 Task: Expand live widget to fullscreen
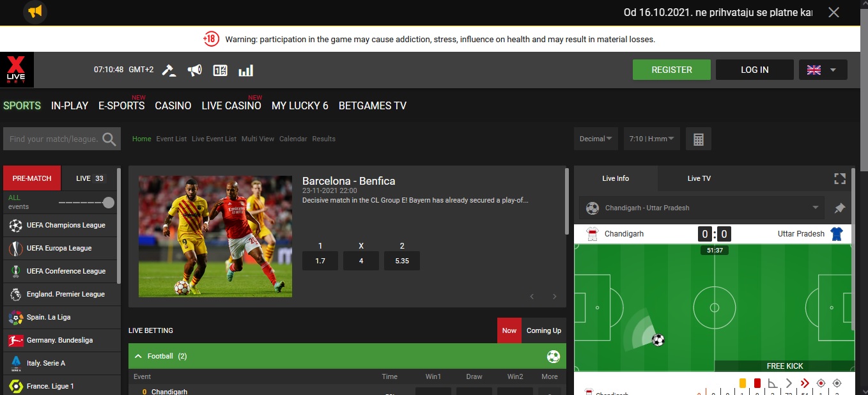pos(840,178)
